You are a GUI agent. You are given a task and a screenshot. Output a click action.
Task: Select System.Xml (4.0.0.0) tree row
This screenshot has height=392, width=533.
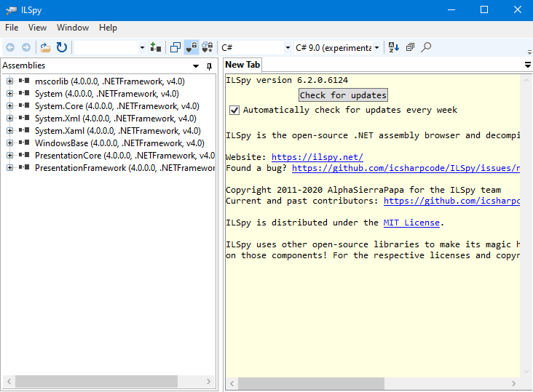pos(116,118)
